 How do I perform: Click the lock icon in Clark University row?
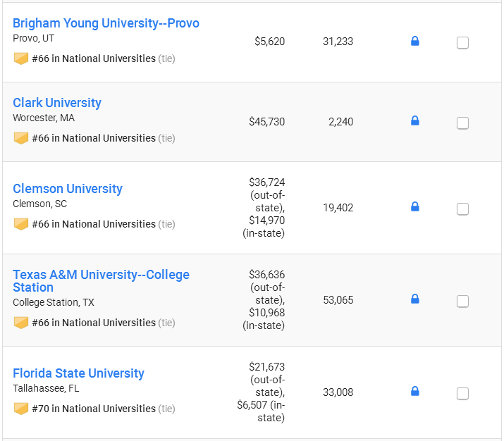[x=415, y=120]
